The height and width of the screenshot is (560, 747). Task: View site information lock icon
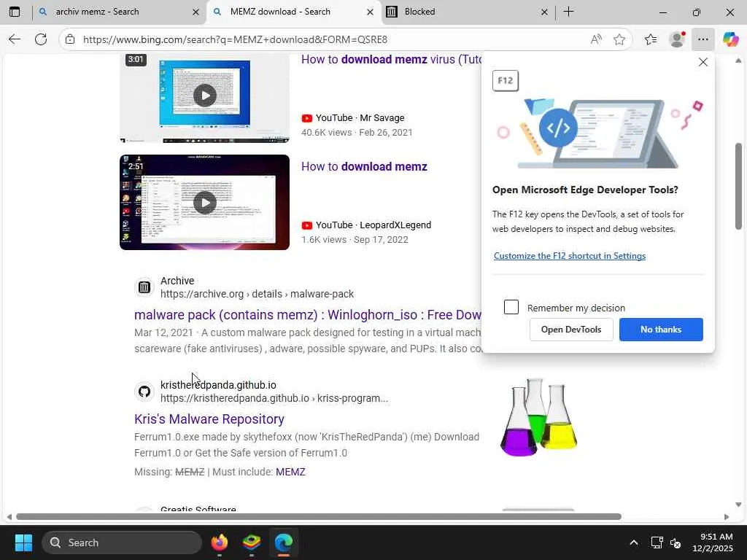pyautogui.click(x=70, y=39)
